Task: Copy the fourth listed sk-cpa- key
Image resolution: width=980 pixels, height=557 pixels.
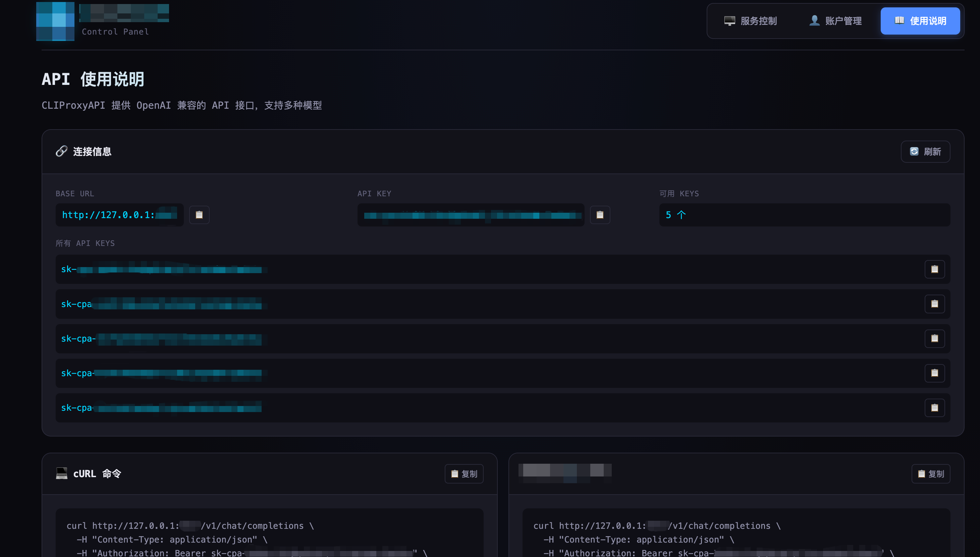Action: 934,373
